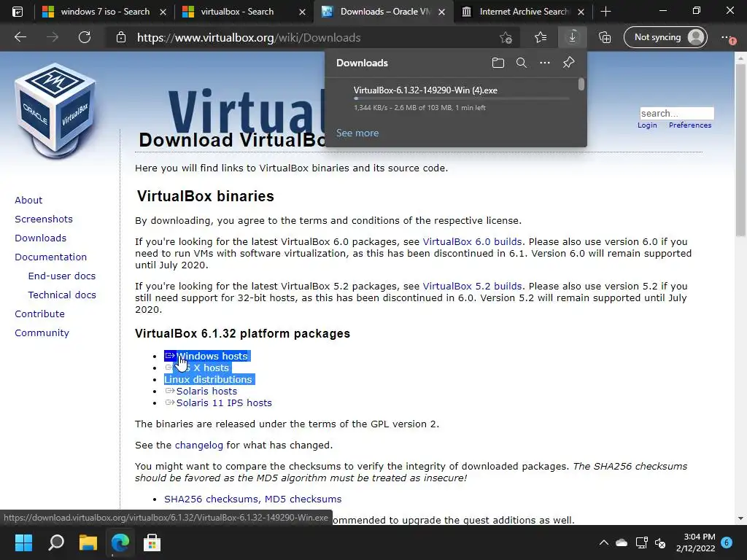The height and width of the screenshot is (560, 747).
Task: Download the Windows hosts package
Action: pyautogui.click(x=212, y=356)
